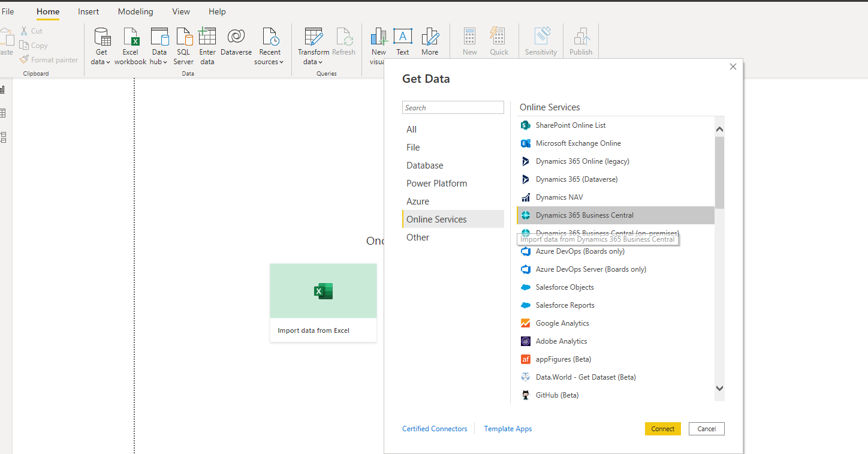Select Salesforce Objects connector
868x454 pixels.
click(x=564, y=287)
